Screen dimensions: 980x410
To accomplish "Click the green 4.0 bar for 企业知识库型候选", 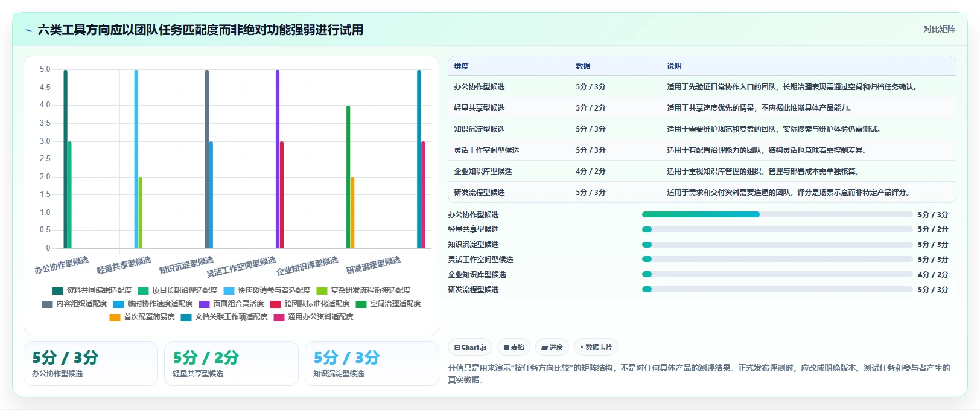I will 348,177.
